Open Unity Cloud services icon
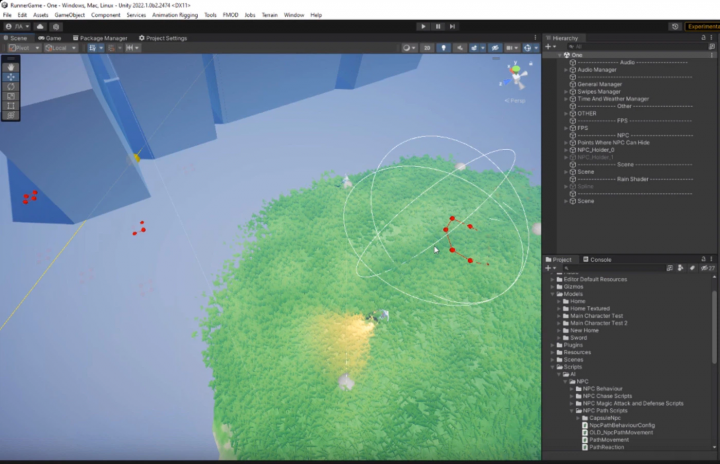The height and width of the screenshot is (464, 720). point(40,27)
